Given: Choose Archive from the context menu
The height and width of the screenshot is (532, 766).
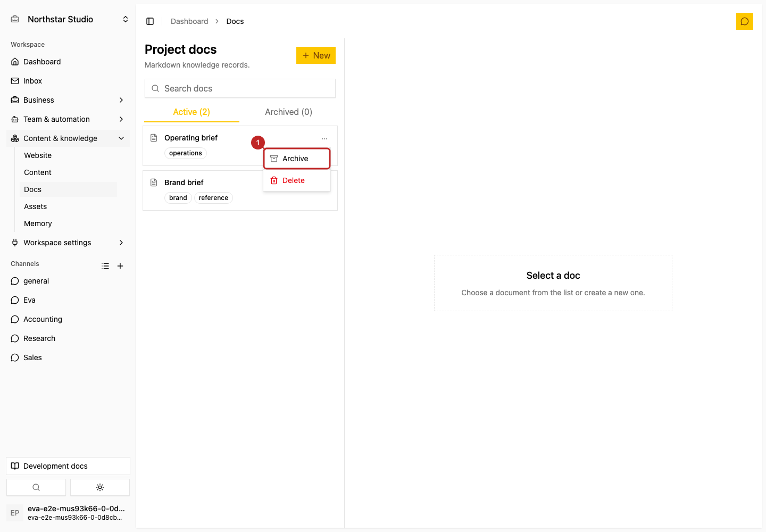Looking at the screenshot, I should point(297,159).
